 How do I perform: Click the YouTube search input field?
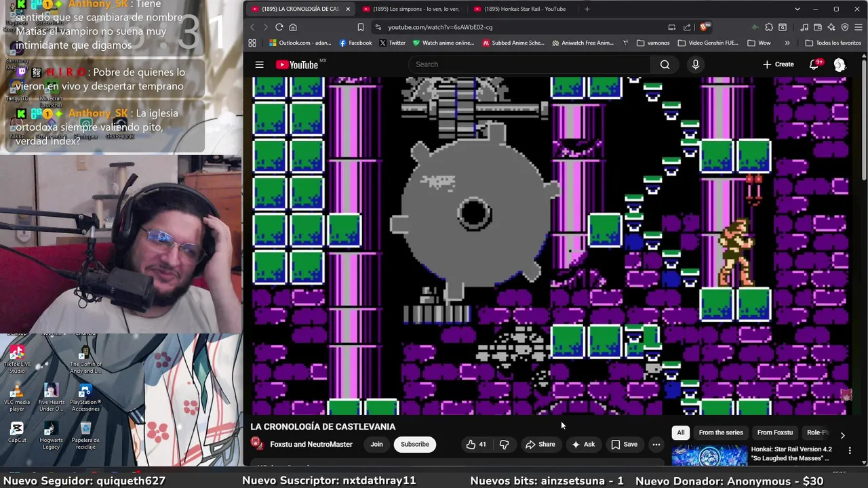coord(530,64)
